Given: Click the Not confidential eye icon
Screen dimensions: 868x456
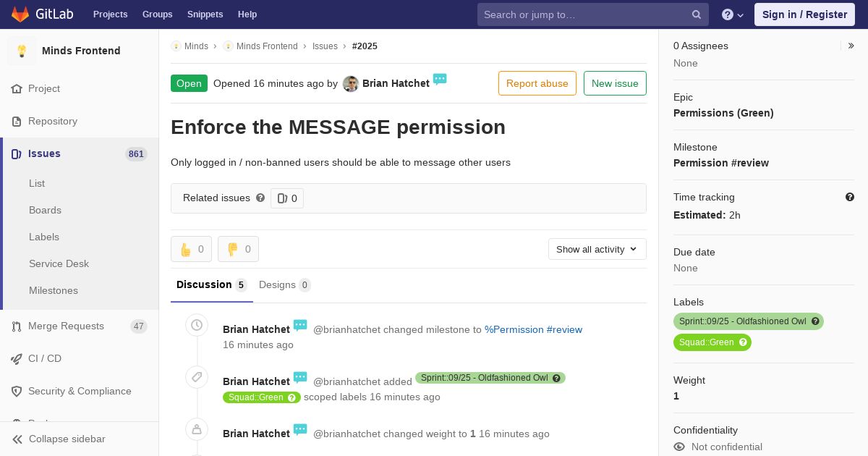Looking at the screenshot, I should pyautogui.click(x=679, y=447).
